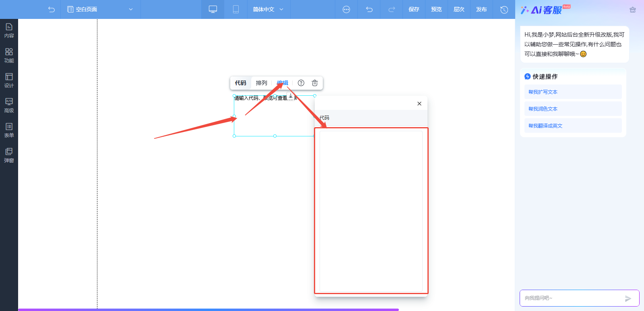Open the 层次 layers button
644x311 pixels.
459,9
